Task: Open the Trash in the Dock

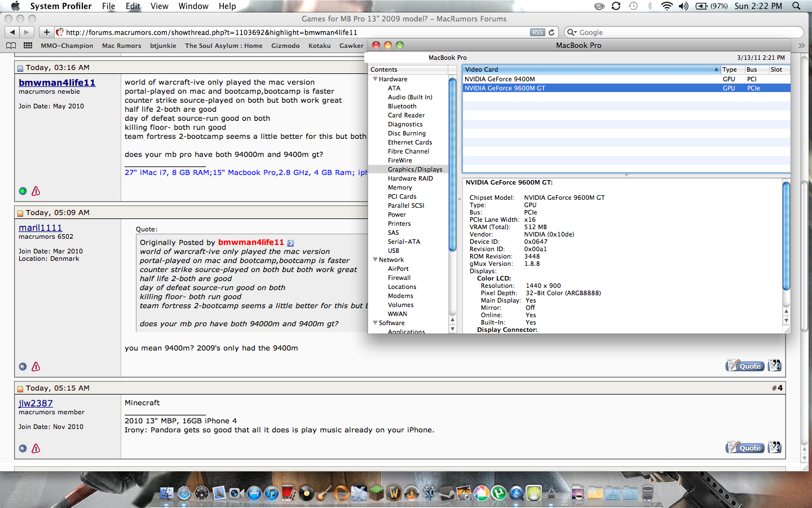Action: pyautogui.click(x=647, y=493)
